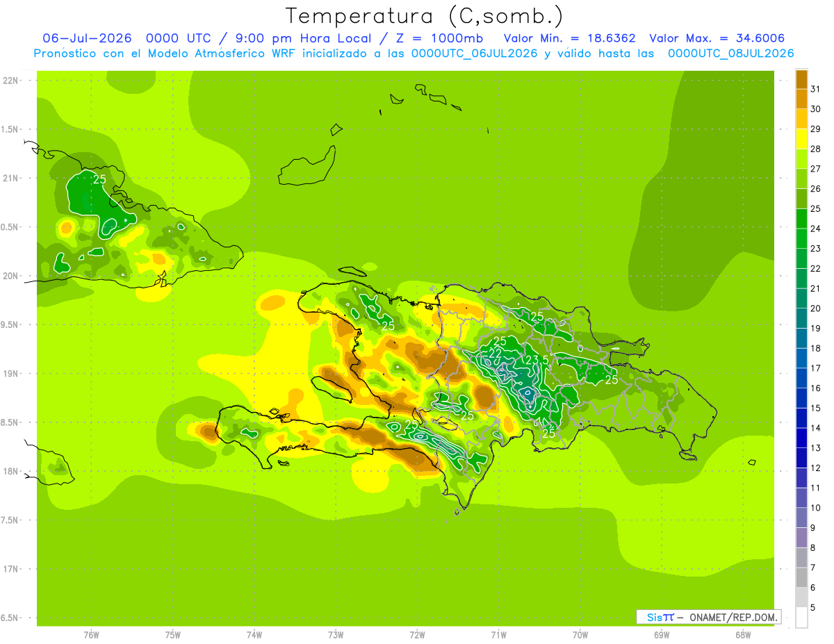Click the '31' value on the color legend
Image resolution: width=834 pixels, height=644 pixels.
point(816,89)
